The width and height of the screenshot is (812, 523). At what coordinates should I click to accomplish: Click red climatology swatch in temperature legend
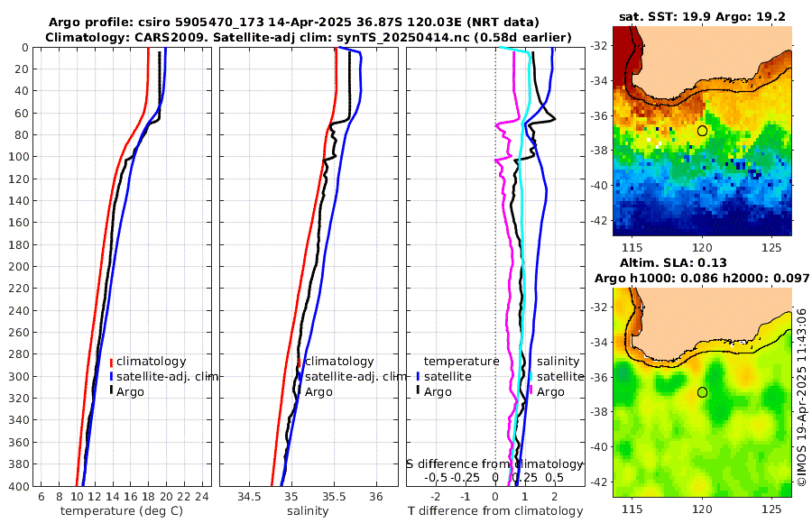pyautogui.click(x=111, y=362)
